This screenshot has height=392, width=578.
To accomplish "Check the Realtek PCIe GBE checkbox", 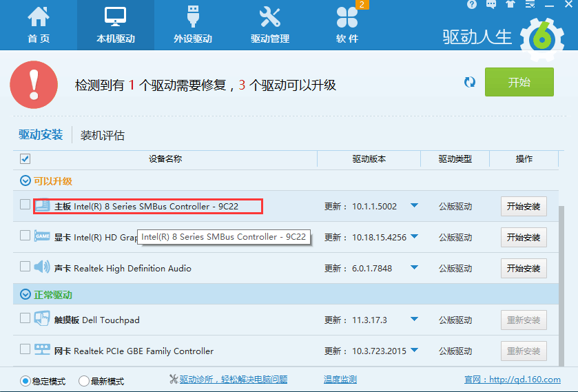I will pyautogui.click(x=25, y=349).
